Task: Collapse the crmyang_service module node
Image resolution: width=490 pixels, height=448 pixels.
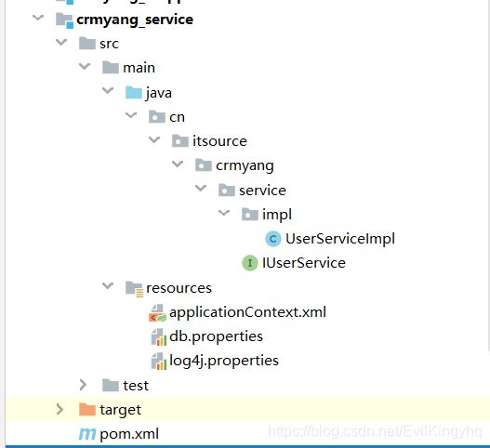Action: tap(38, 17)
